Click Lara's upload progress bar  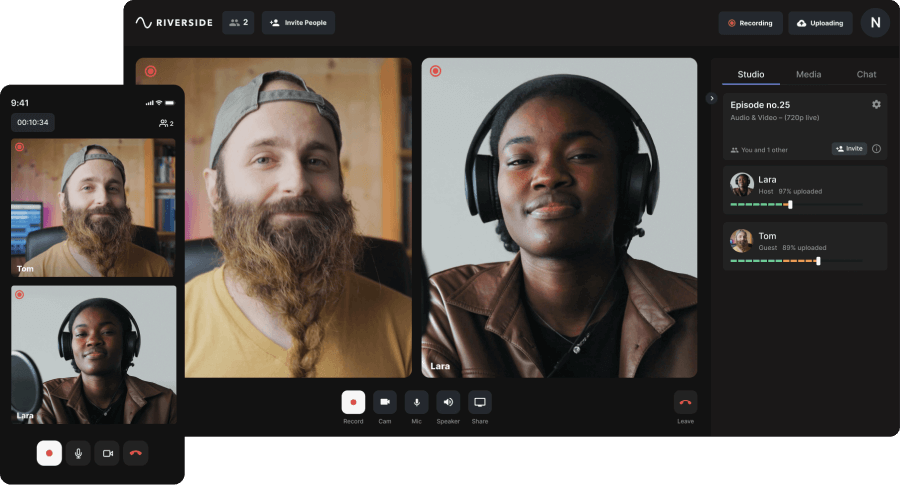click(796, 205)
